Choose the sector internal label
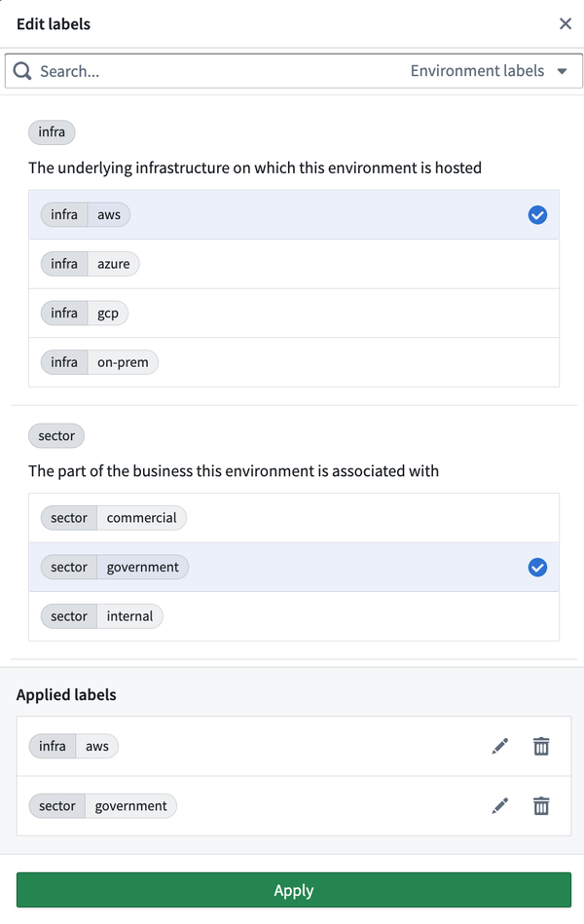 (x=294, y=616)
